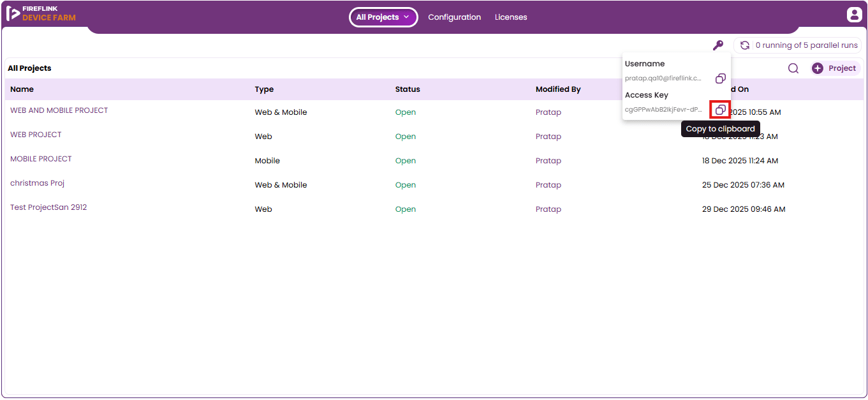
Task: Click the Username label in popup
Action: pos(645,64)
